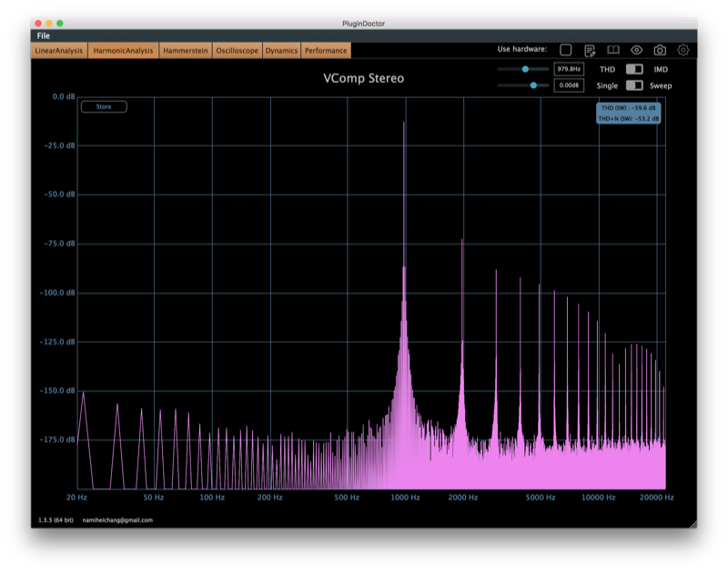Click the 0.0 dB axis label
Image resolution: width=728 pixels, height=572 pixels.
click(64, 96)
